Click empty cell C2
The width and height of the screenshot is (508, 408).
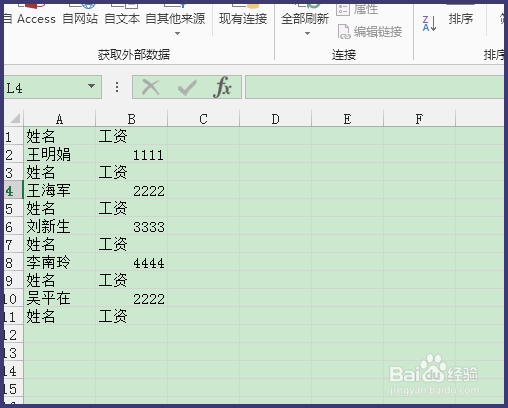point(204,154)
